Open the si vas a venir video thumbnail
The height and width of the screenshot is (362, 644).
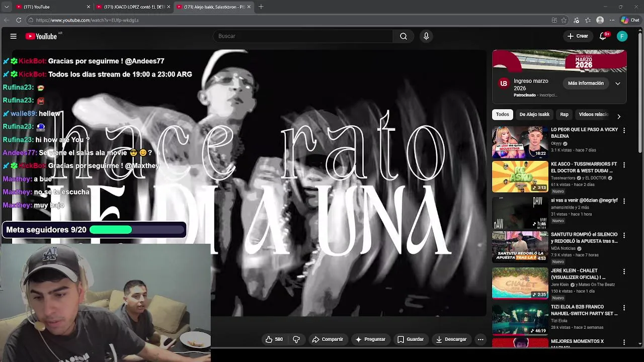pyautogui.click(x=520, y=213)
